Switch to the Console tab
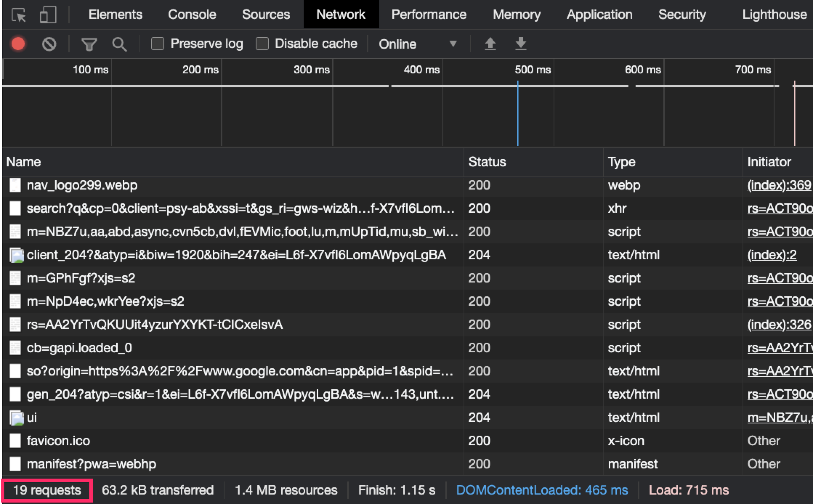Viewport: 813px width, 504px height. coord(192,15)
